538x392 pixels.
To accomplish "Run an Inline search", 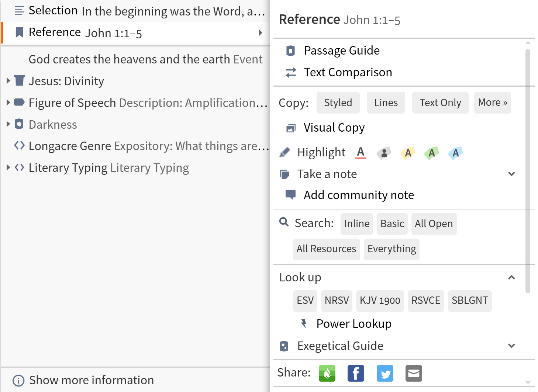I will tap(357, 224).
